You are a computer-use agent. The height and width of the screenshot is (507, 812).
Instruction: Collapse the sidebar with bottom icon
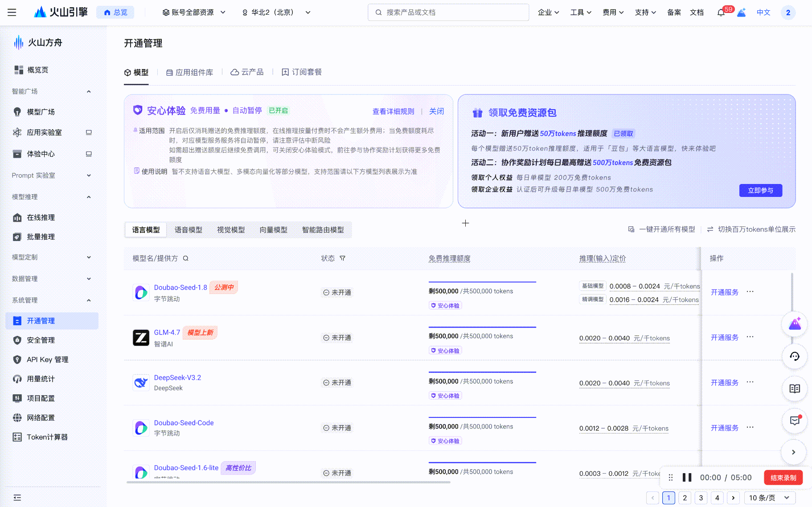point(17,498)
